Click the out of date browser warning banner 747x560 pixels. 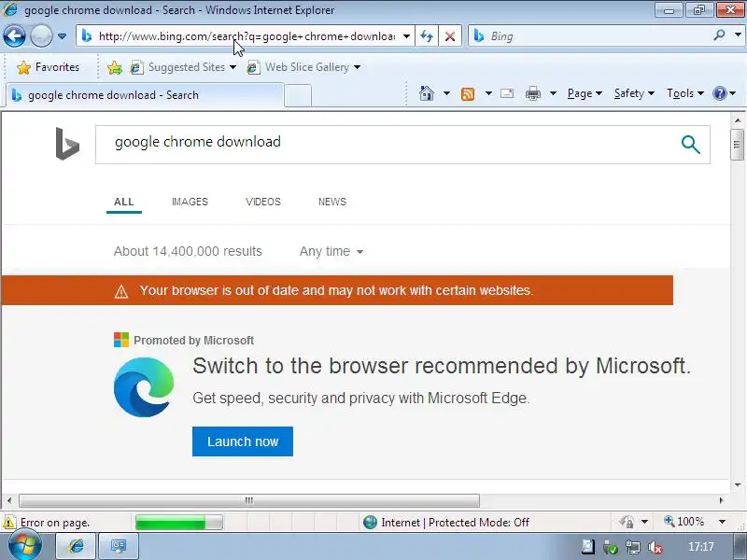pyautogui.click(x=337, y=290)
